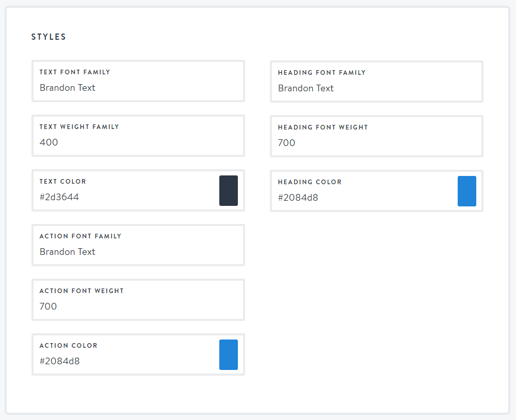516x420 pixels.
Task: Click the #2d3644 hex value
Action: pos(59,197)
